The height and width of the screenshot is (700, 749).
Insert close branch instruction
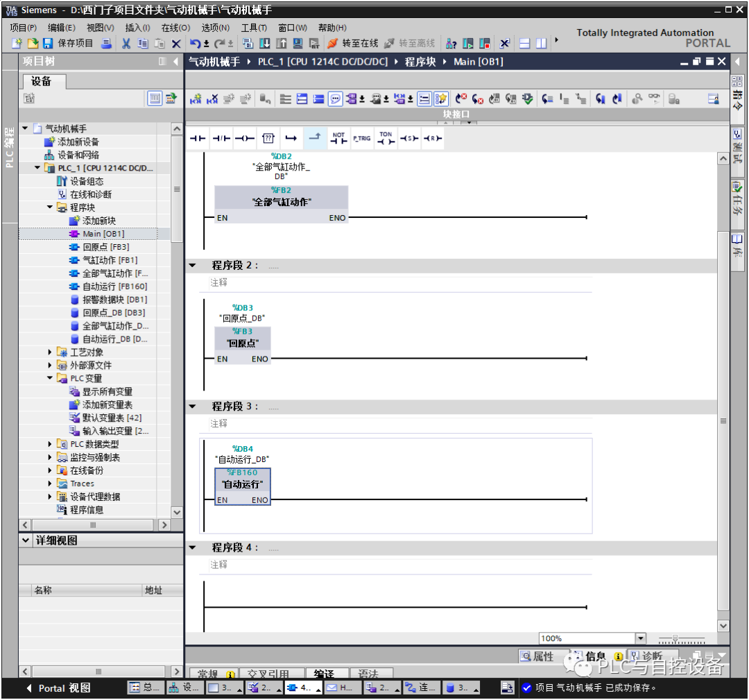(x=315, y=139)
